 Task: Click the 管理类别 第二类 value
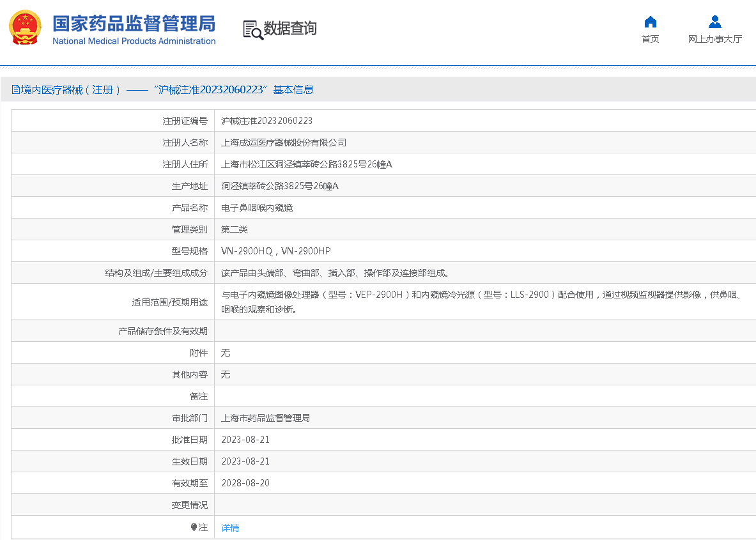235,229
